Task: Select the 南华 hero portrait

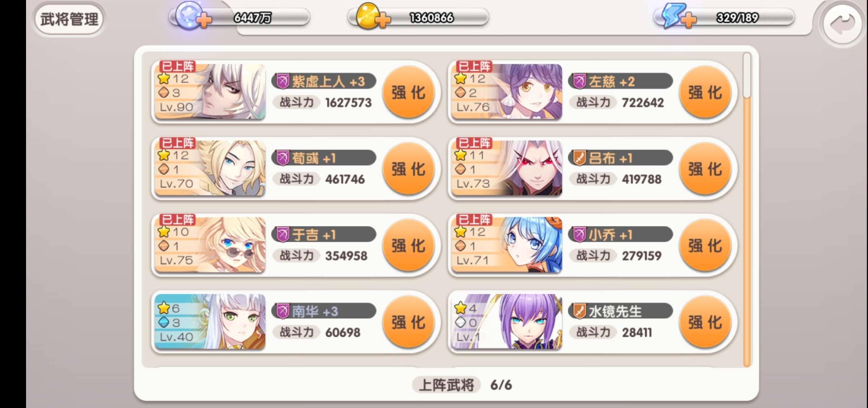Action: (210, 321)
